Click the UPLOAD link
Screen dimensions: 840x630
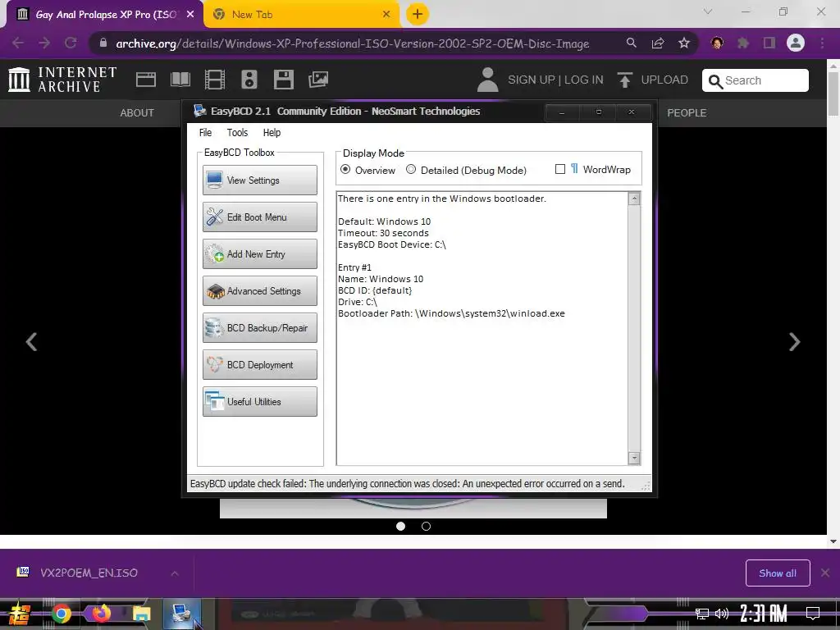pyautogui.click(x=664, y=80)
